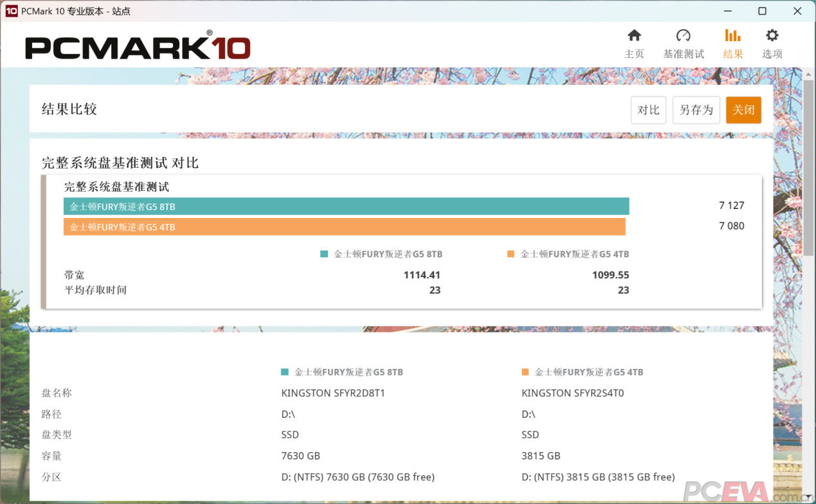Select the Results (结果) bar chart icon
Image resolution: width=816 pixels, height=504 pixels.
pyautogui.click(x=732, y=36)
